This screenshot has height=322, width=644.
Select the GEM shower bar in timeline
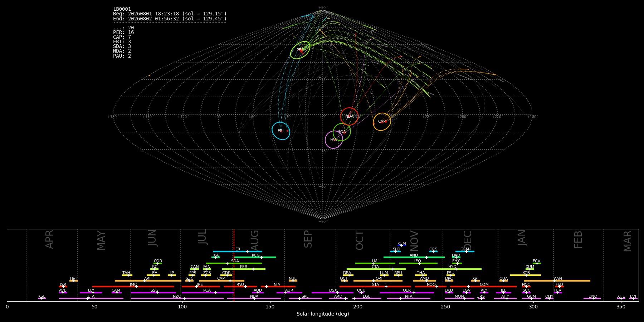(x=465, y=252)
